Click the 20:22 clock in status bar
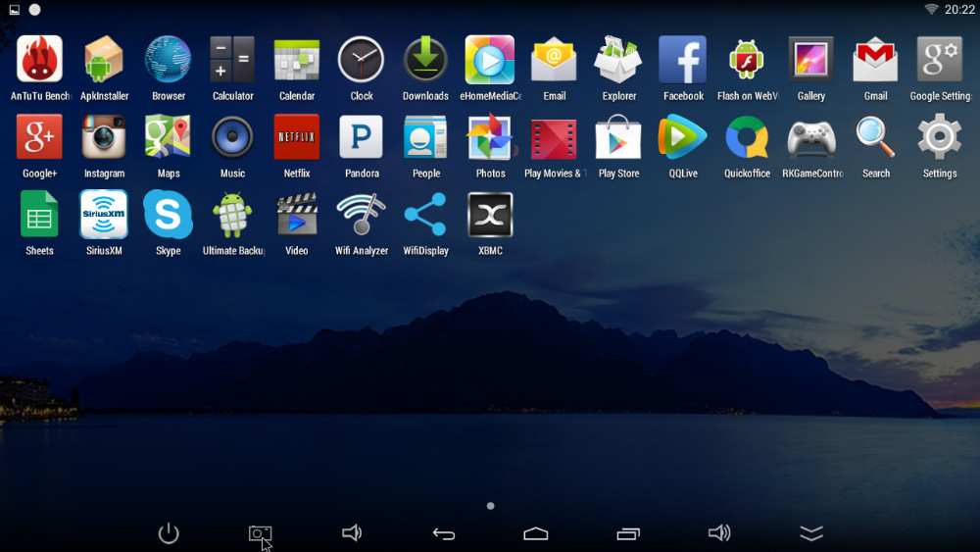980x552 pixels. pos(959,10)
